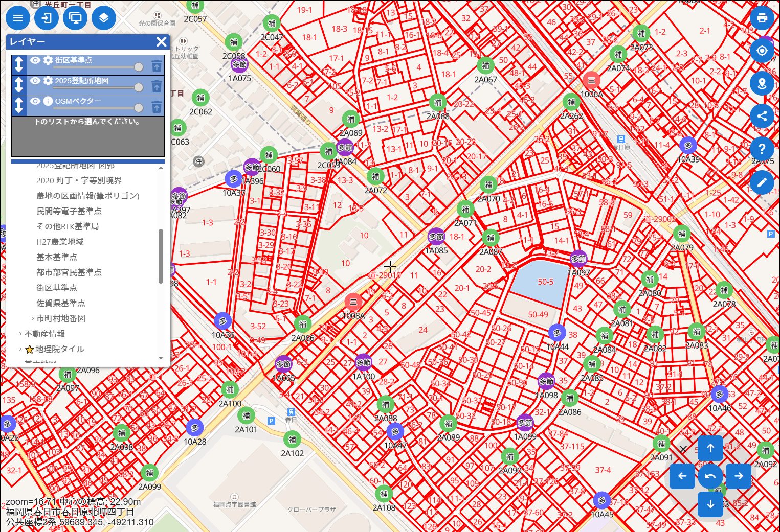780x532 pixels.
Task: Click the printer icon button
Action: tap(762, 18)
